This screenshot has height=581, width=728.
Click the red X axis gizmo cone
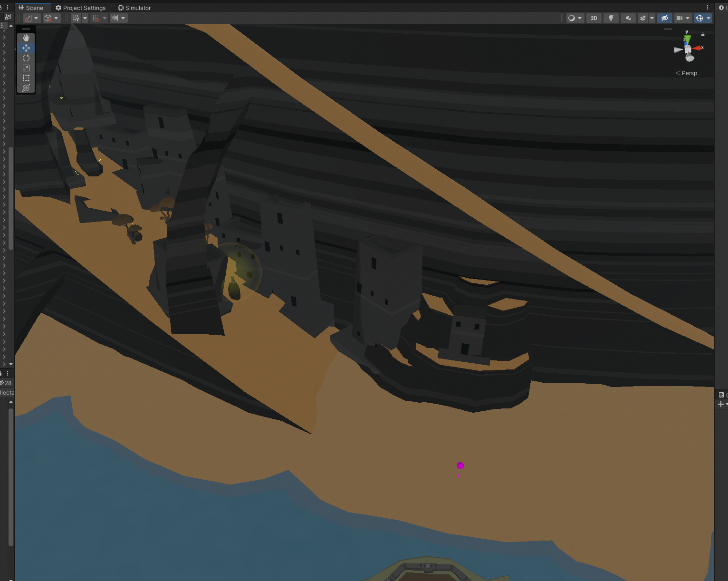pos(697,48)
